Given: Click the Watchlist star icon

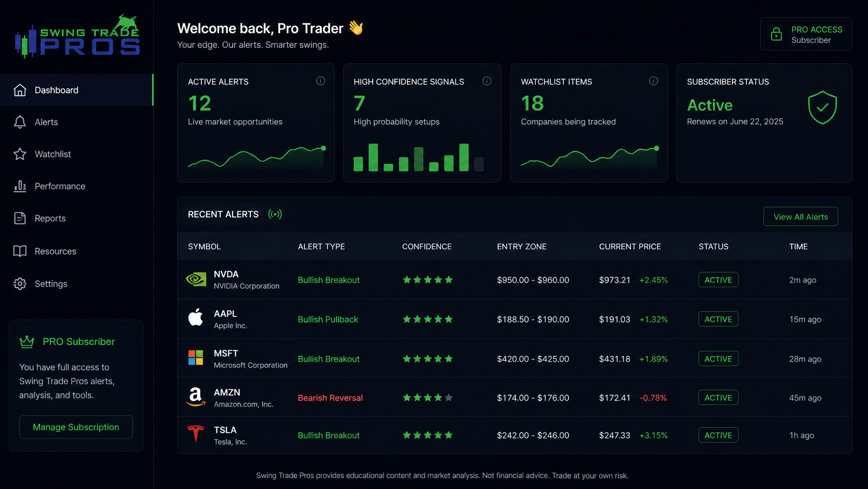Looking at the screenshot, I should click(x=20, y=154).
